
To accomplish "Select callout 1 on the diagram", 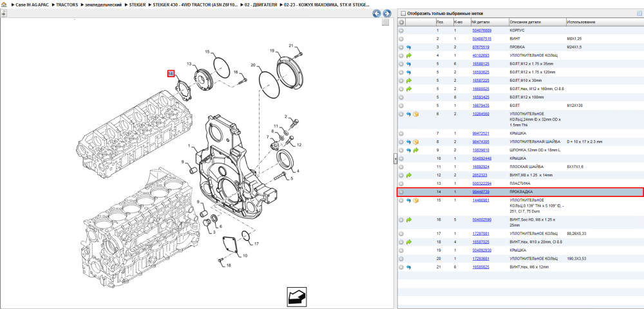I will 189,145.
